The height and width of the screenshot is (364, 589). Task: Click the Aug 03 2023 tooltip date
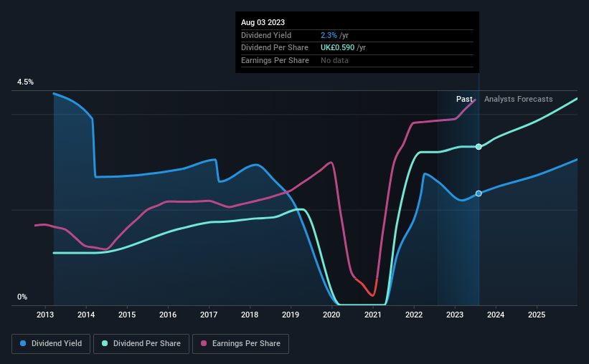(x=263, y=22)
